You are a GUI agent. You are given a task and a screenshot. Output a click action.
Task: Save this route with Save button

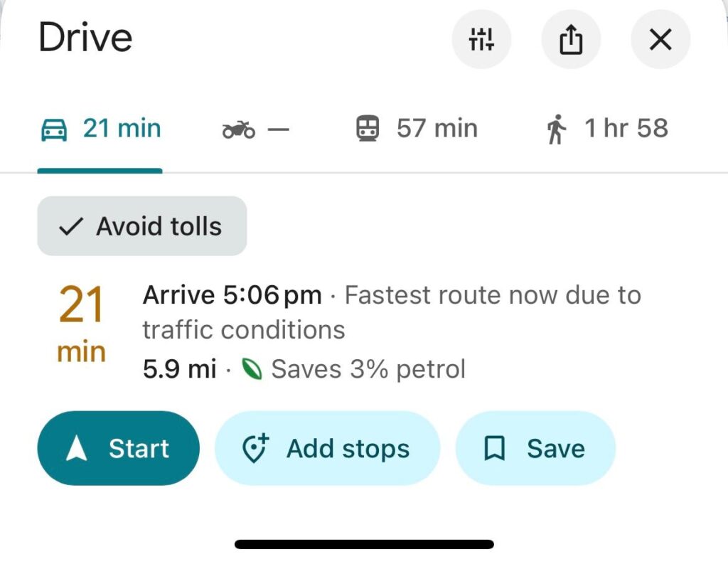(535, 448)
